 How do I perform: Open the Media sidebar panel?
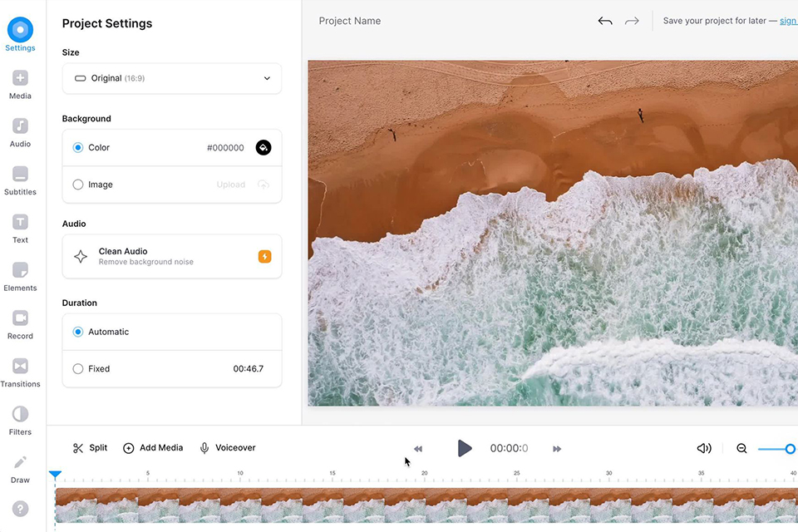coord(20,85)
